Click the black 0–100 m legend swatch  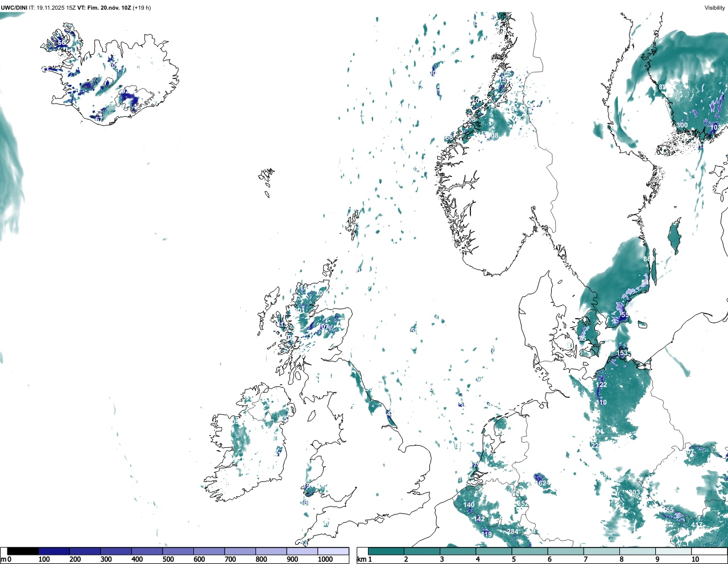coord(23,551)
